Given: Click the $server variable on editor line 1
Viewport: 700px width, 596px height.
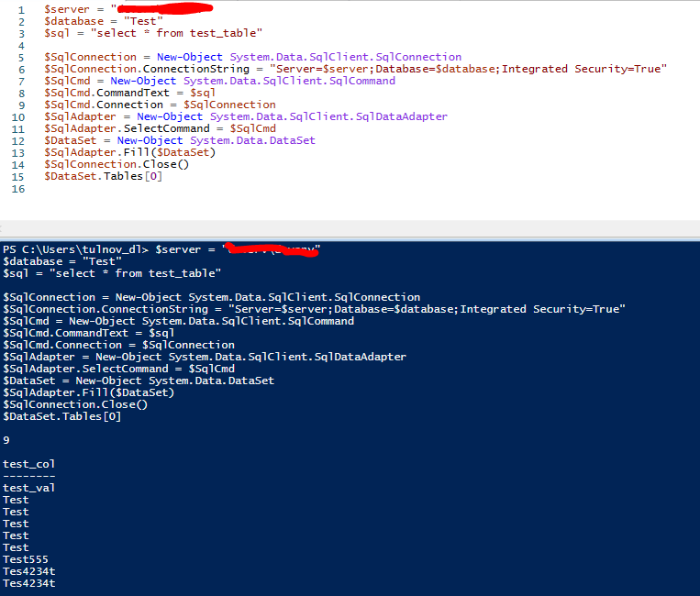Looking at the screenshot, I should tap(67, 9).
